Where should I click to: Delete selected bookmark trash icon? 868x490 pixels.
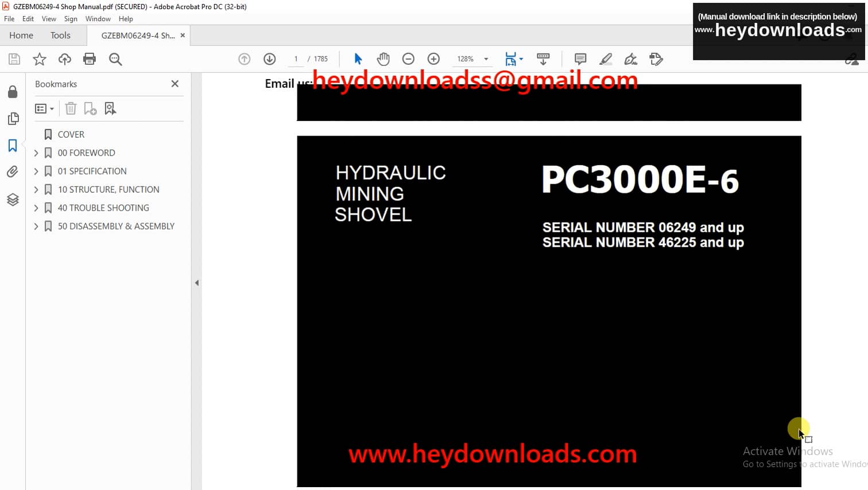[71, 108]
